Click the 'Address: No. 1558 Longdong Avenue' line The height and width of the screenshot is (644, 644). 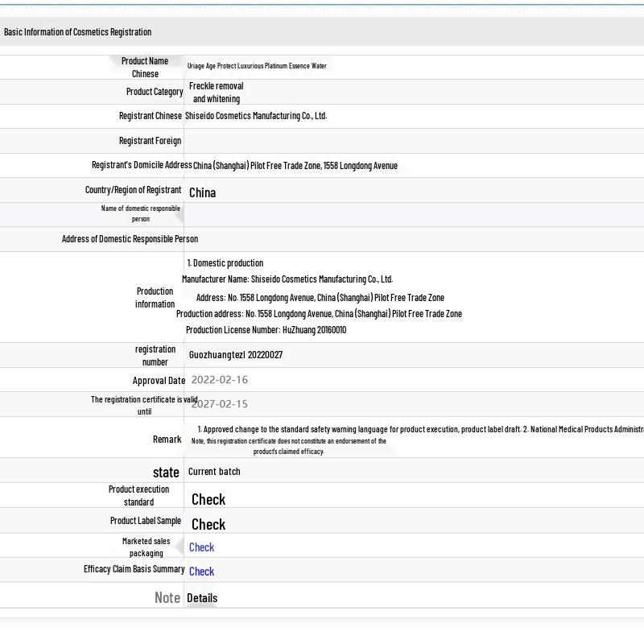point(320,298)
